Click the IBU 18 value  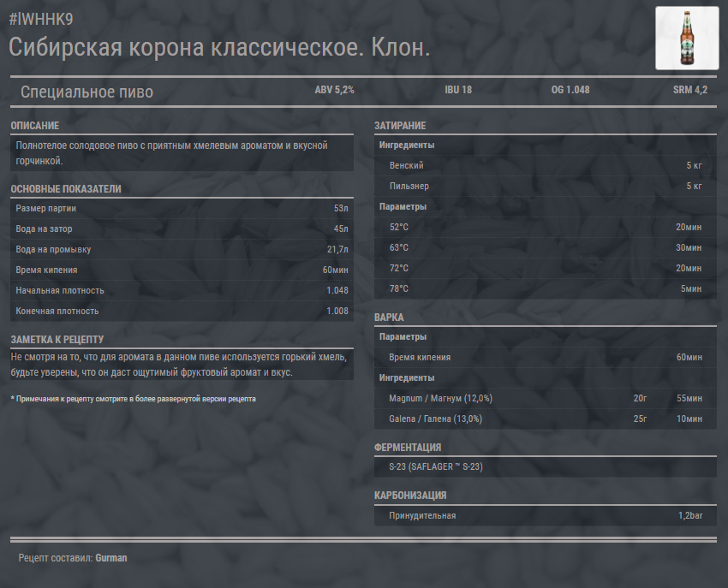[x=458, y=90]
